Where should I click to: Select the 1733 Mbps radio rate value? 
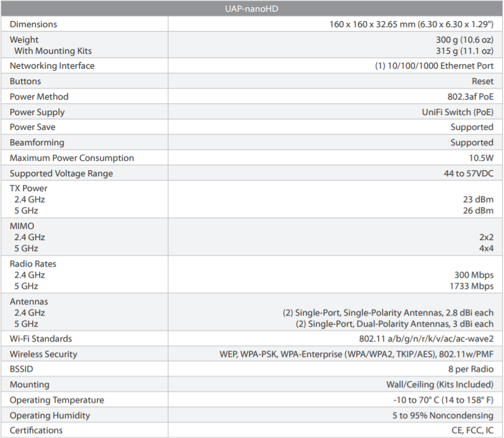pos(471,286)
